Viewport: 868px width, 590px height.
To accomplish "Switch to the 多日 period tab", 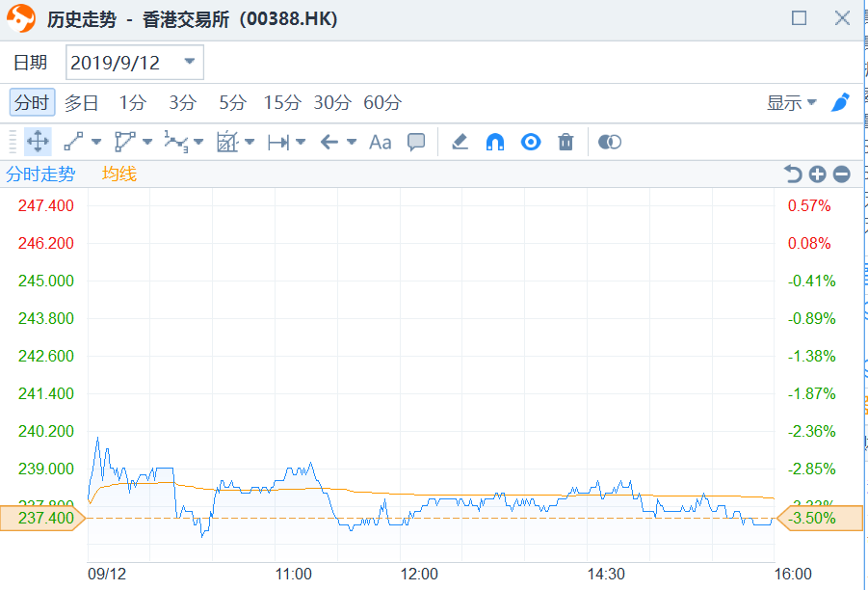I will tap(81, 102).
